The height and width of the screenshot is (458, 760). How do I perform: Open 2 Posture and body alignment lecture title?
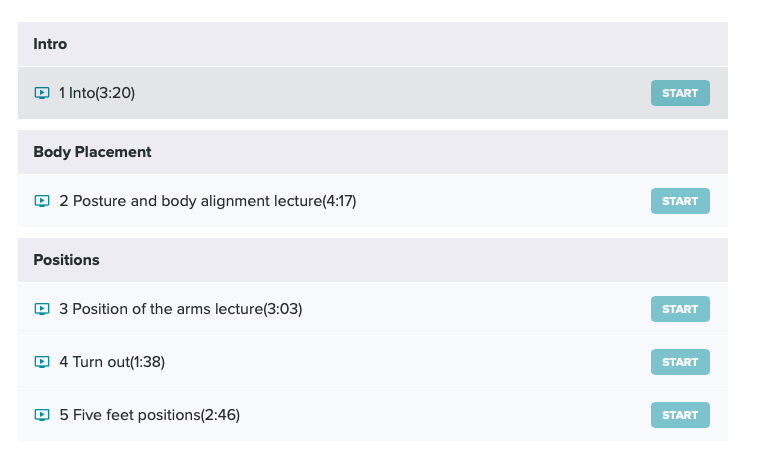208,201
